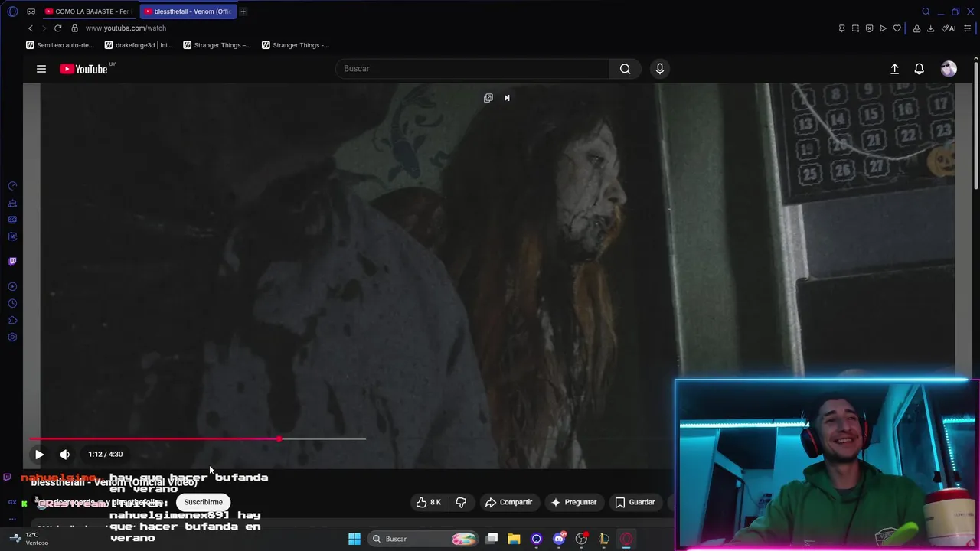Open GX Control speedometer icon in sidebar
Viewport: 980px width, 551px height.
[x=12, y=186]
